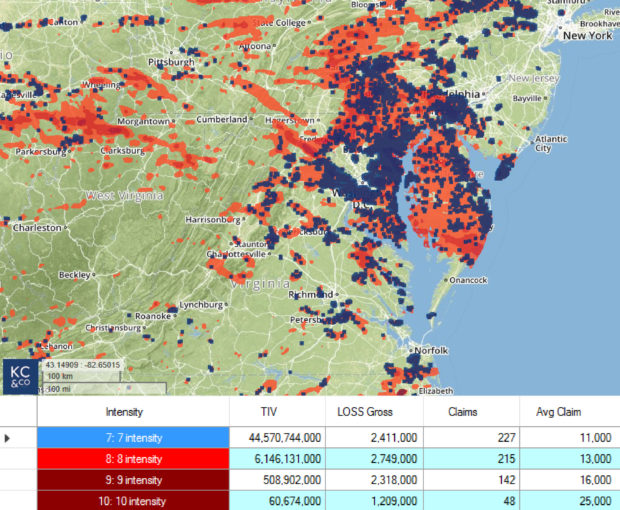Image resolution: width=620 pixels, height=510 pixels.
Task: Select the 7 intensity blue cell
Action: click(x=133, y=437)
